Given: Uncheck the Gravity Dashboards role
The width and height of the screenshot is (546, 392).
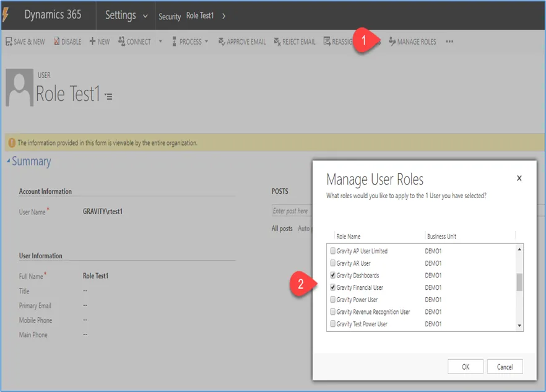Looking at the screenshot, I should tap(333, 276).
